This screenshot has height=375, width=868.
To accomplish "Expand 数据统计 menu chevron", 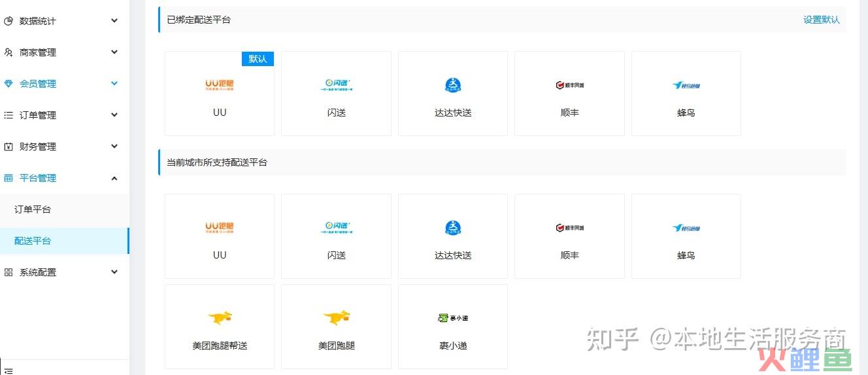I will (x=114, y=21).
